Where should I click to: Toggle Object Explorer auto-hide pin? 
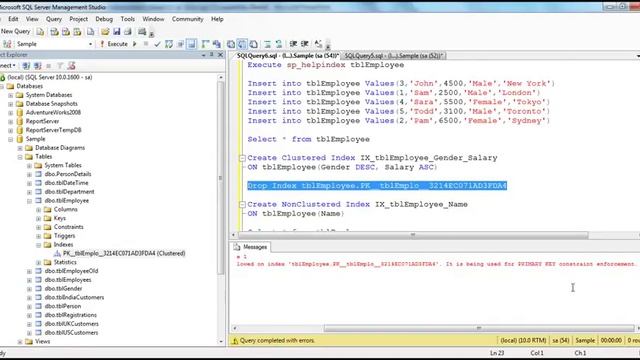tap(212, 55)
